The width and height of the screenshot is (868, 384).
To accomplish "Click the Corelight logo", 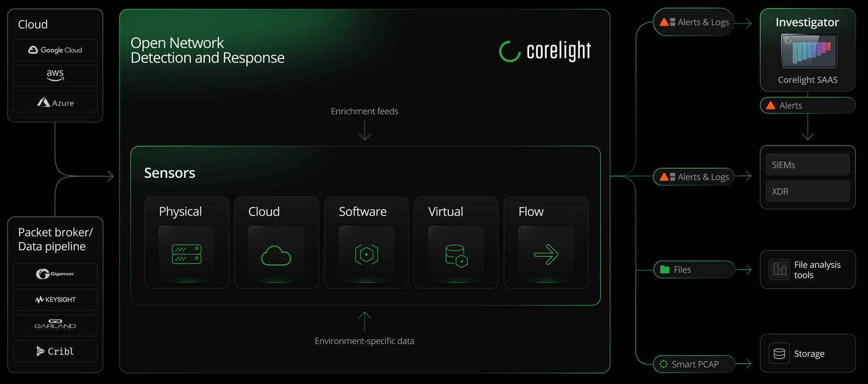I will (x=545, y=51).
